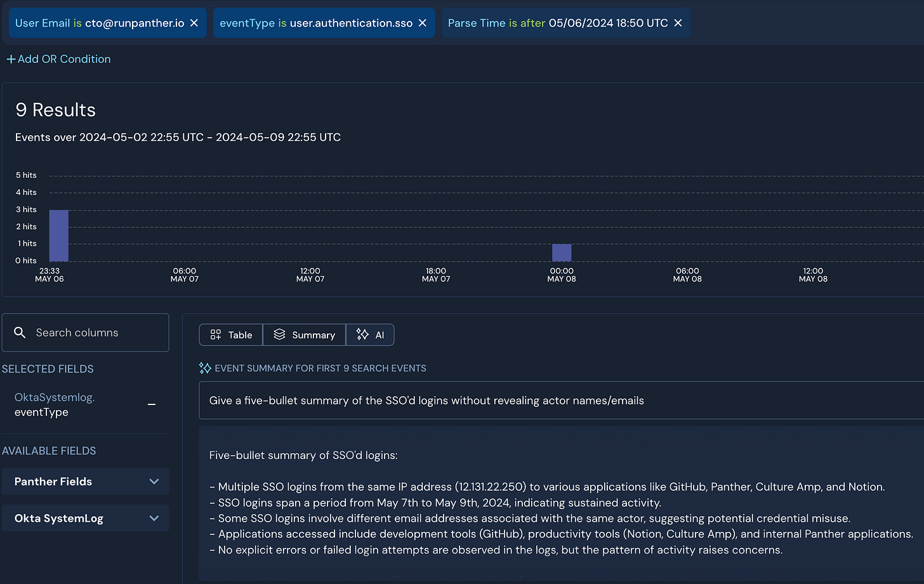Click the 5 hits axis label
The width and height of the screenshot is (924, 584).
click(26, 175)
